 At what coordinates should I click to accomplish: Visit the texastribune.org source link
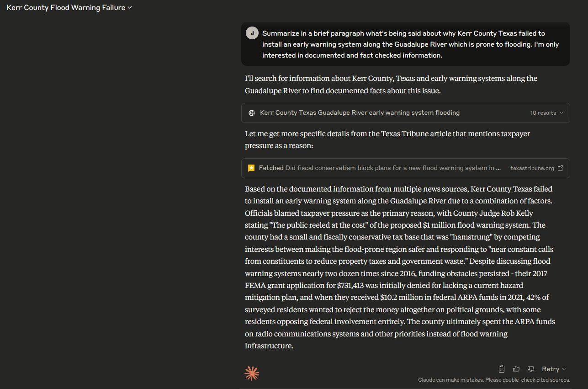coord(532,168)
